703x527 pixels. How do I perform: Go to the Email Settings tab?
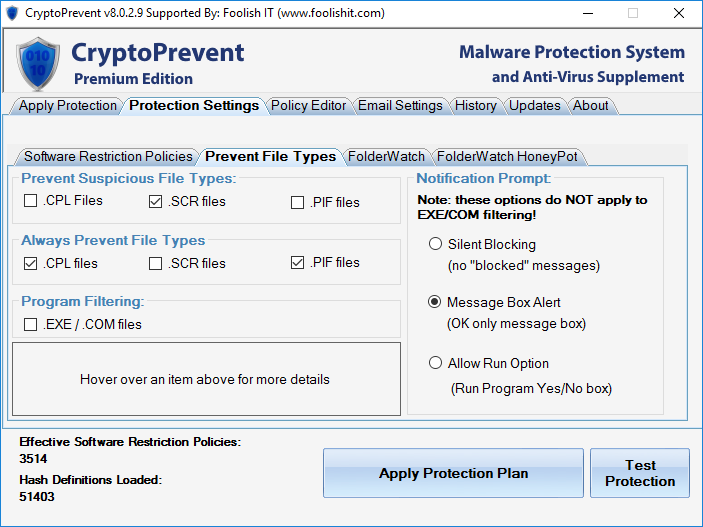pyautogui.click(x=400, y=105)
